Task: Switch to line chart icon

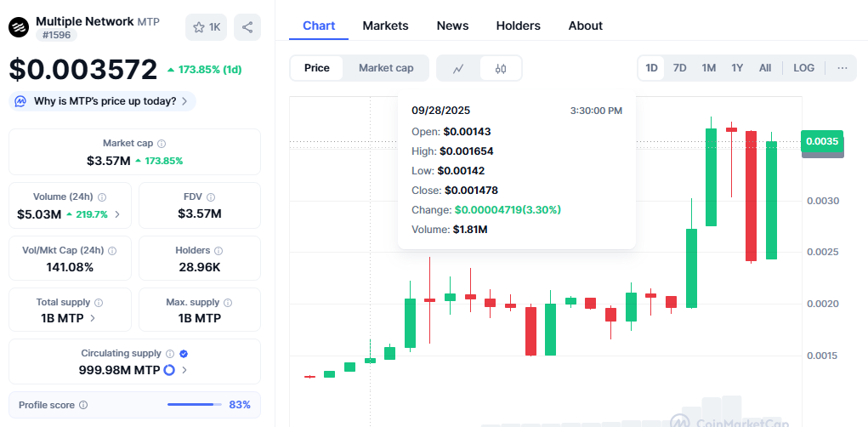Action: point(458,68)
